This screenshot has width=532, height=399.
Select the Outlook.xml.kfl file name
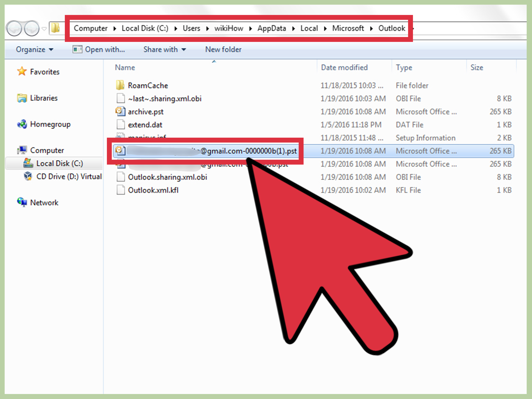[x=153, y=190]
